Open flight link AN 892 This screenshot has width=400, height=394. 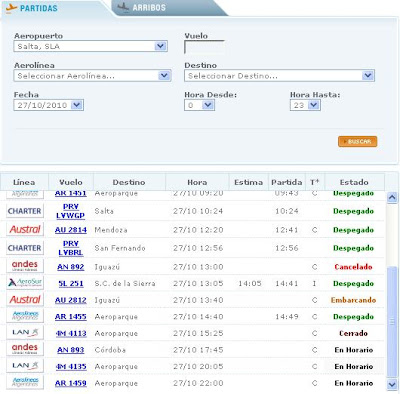click(71, 267)
